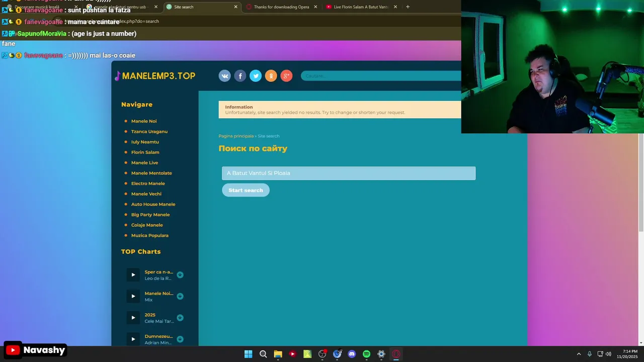Open Florin Salam category
Image resolution: width=644 pixels, height=362 pixels.
coord(145,152)
